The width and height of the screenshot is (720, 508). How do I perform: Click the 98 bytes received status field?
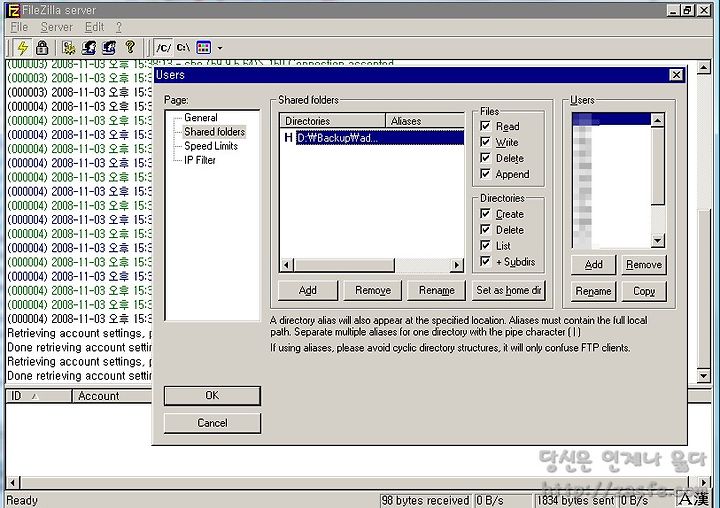tap(425, 500)
